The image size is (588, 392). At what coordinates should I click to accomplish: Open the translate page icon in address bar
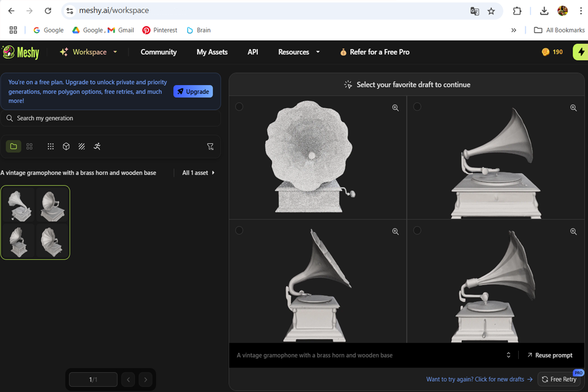pyautogui.click(x=475, y=11)
